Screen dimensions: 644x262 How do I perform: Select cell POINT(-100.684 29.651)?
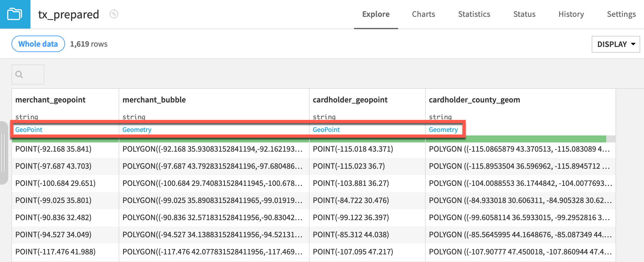(65, 183)
